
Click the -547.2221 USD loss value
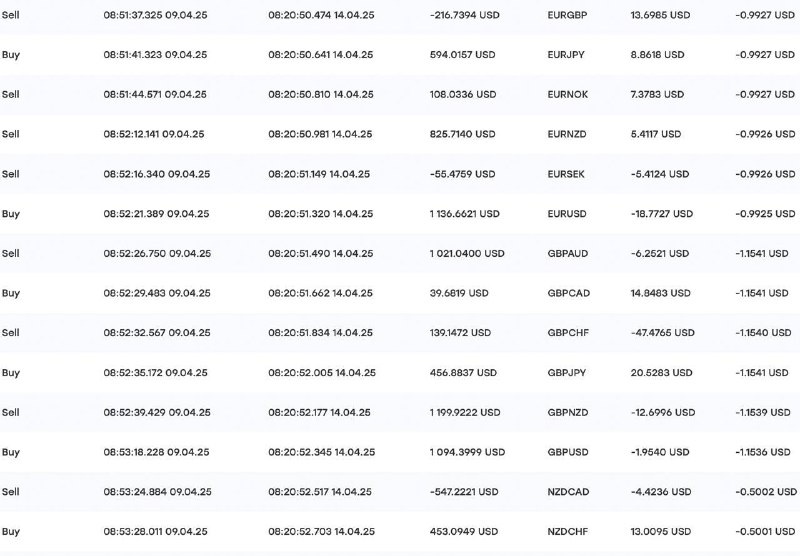[464, 492]
